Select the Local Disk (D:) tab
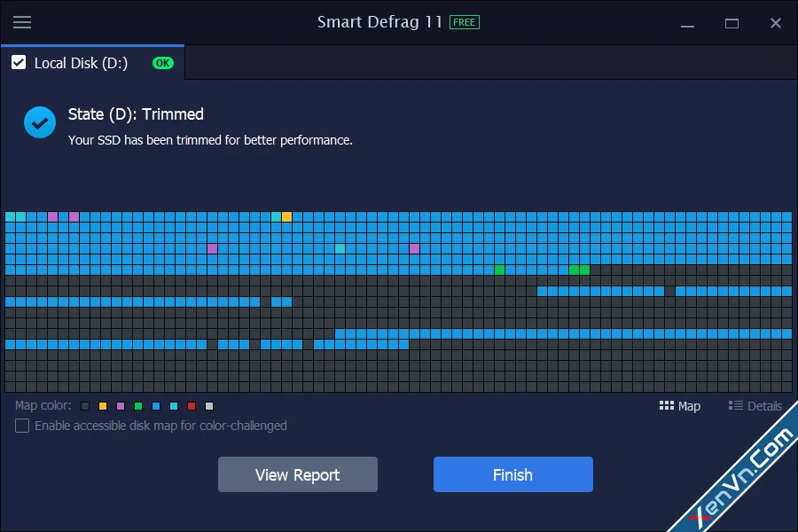The width and height of the screenshot is (798, 532). coord(92,63)
